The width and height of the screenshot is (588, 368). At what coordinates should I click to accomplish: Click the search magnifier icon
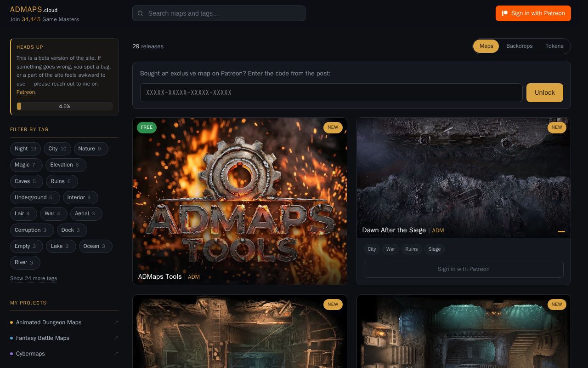(x=141, y=13)
